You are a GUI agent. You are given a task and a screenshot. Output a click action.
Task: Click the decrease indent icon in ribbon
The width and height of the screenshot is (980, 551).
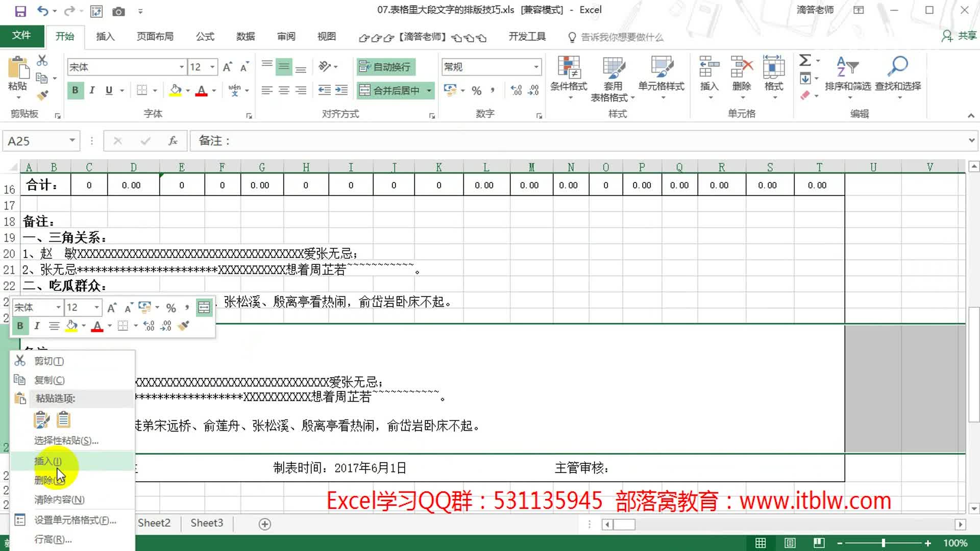click(x=324, y=90)
